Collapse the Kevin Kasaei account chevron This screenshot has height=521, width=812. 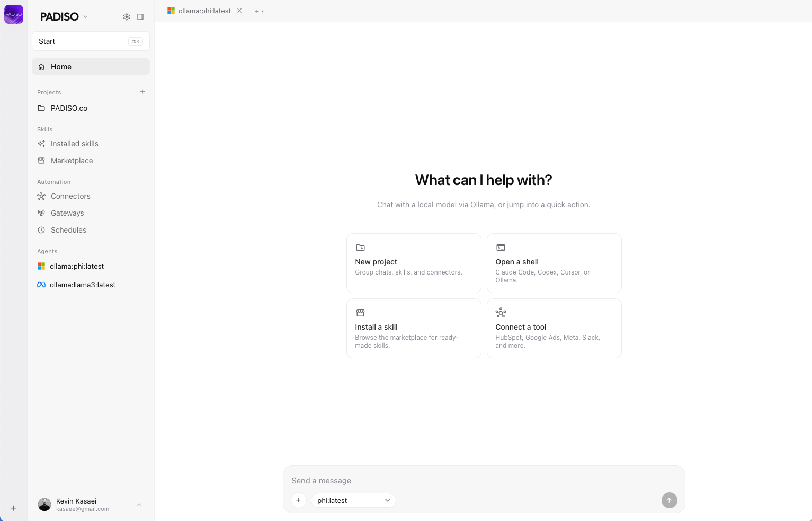[x=139, y=504]
